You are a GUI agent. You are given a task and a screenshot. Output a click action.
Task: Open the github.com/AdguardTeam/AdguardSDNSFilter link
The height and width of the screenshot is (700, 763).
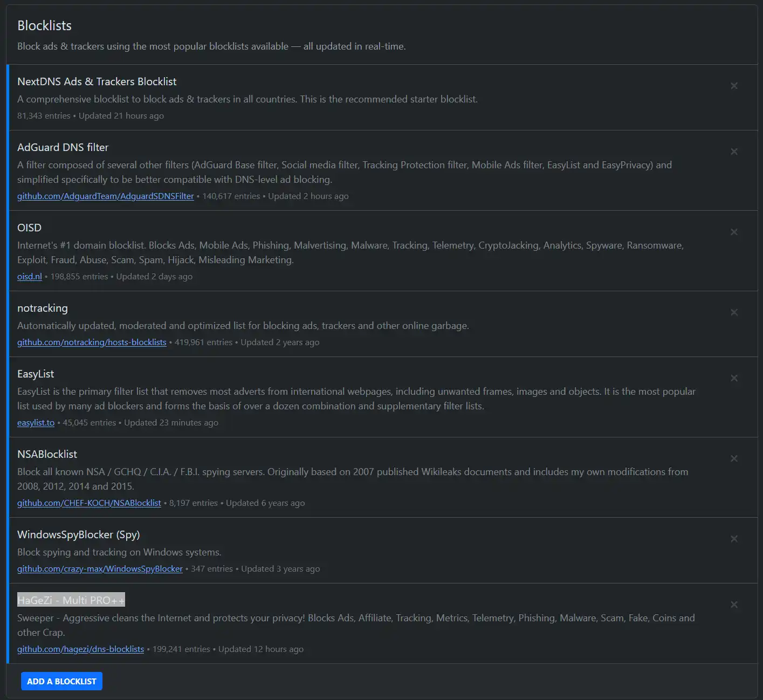click(x=106, y=196)
